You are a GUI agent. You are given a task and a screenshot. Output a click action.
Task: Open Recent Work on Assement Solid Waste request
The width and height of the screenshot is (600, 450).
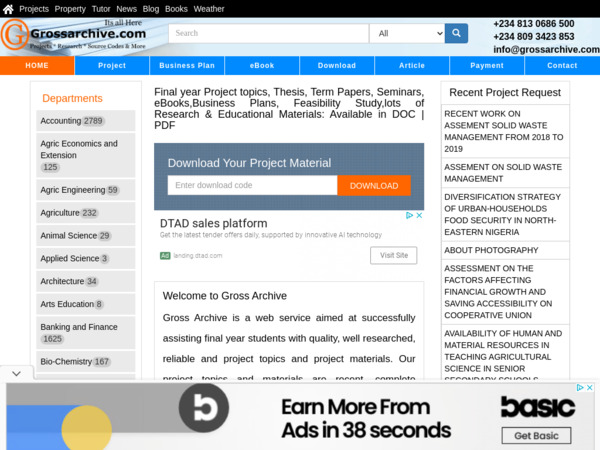tap(505, 131)
